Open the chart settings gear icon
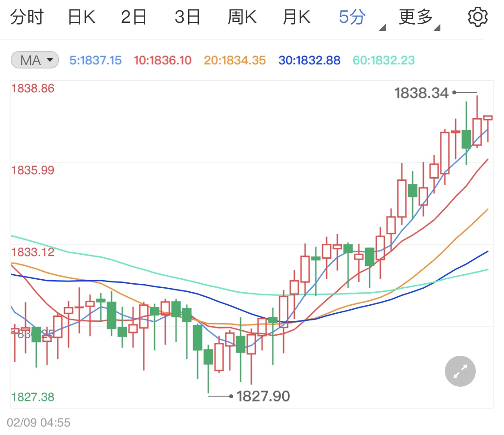 478,17
